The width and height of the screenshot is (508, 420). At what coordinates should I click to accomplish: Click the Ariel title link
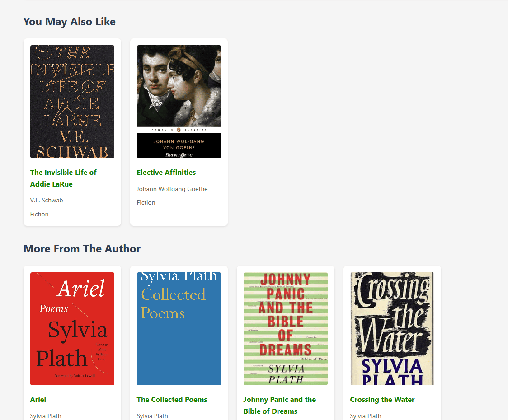click(x=38, y=399)
